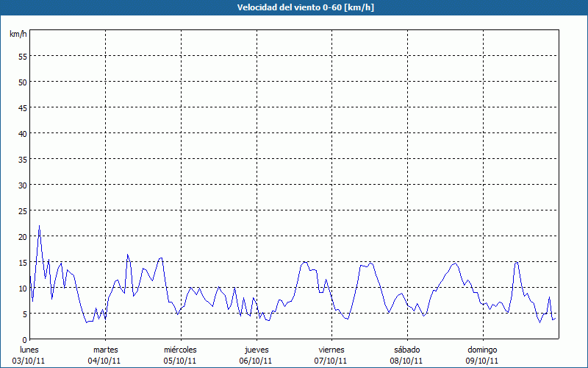Click the 20 tick label on the y-axis
This screenshot has height=368, width=588.
[x=22, y=236]
